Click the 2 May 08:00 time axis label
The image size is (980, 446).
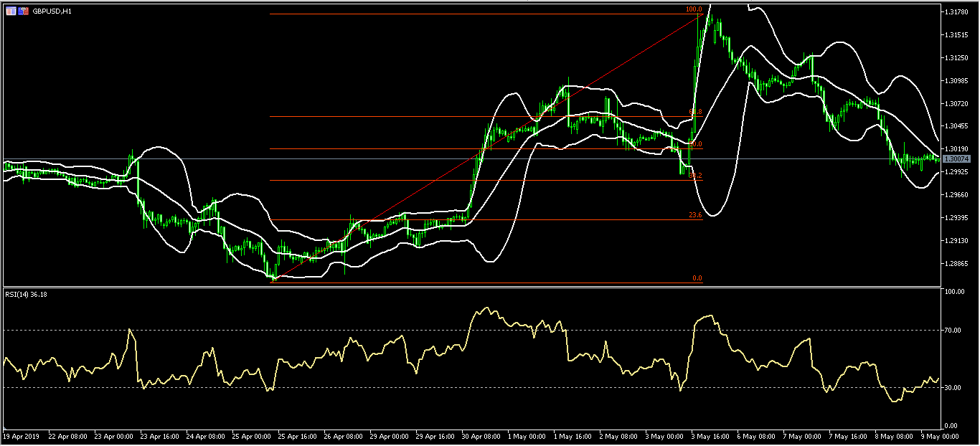[x=618, y=435]
